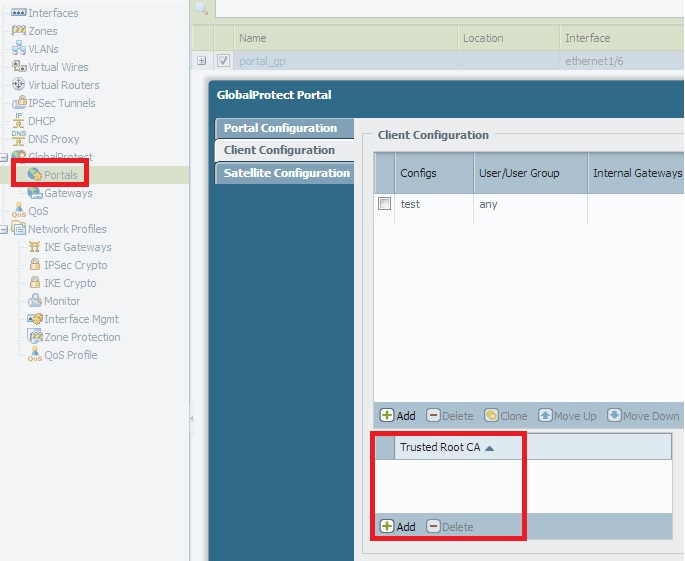Add a Trusted Root CA

[398, 526]
